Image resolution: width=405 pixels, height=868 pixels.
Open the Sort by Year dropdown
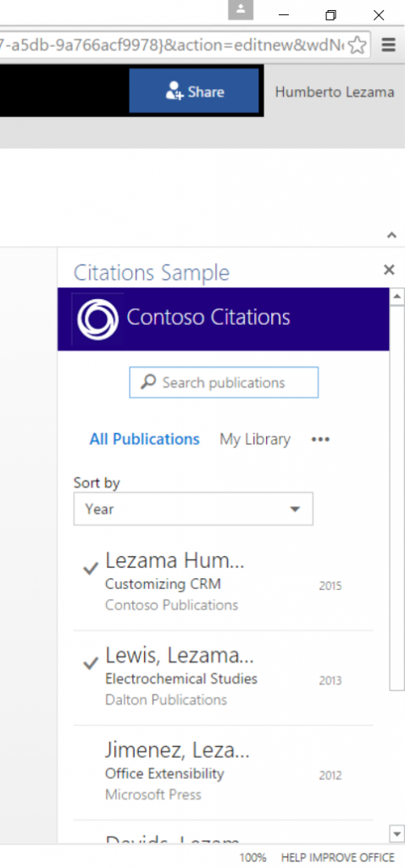coord(193,509)
